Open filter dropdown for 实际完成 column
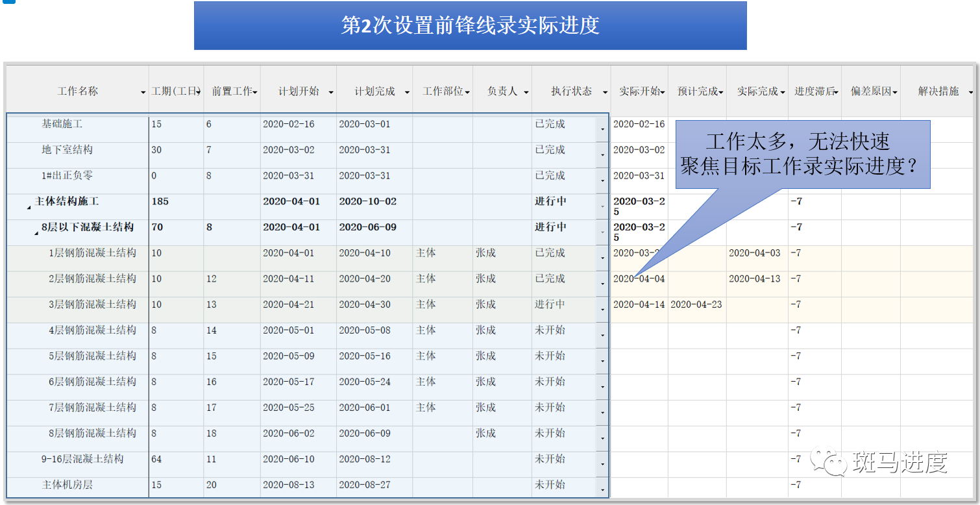The width and height of the screenshot is (980, 505). click(783, 93)
